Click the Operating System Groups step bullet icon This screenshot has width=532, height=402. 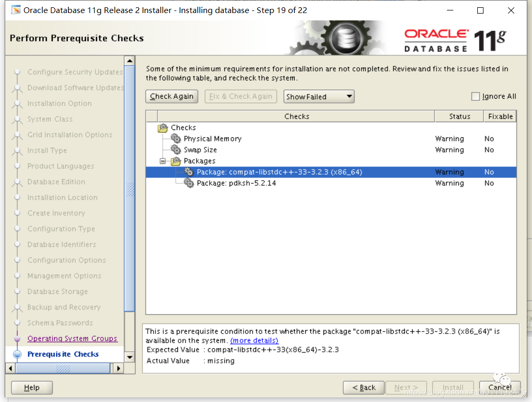[17, 338]
